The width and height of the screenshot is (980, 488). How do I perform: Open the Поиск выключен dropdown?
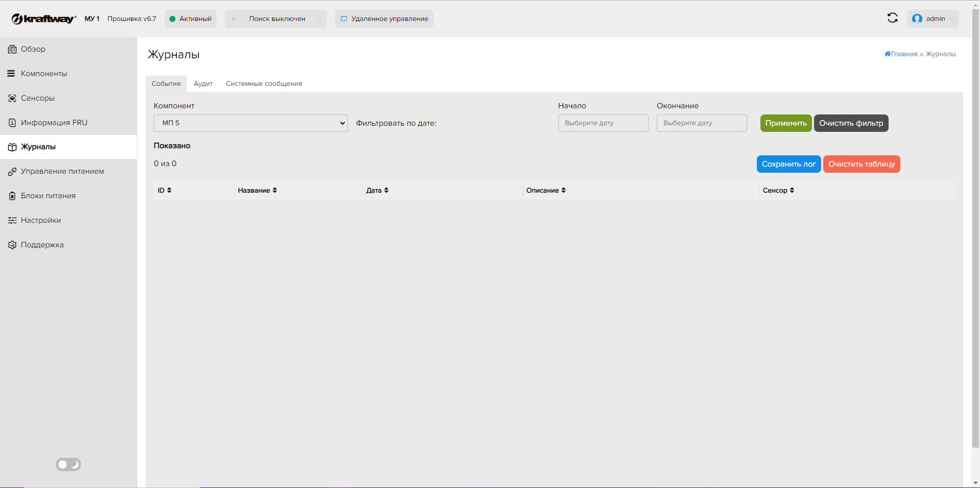click(x=276, y=19)
